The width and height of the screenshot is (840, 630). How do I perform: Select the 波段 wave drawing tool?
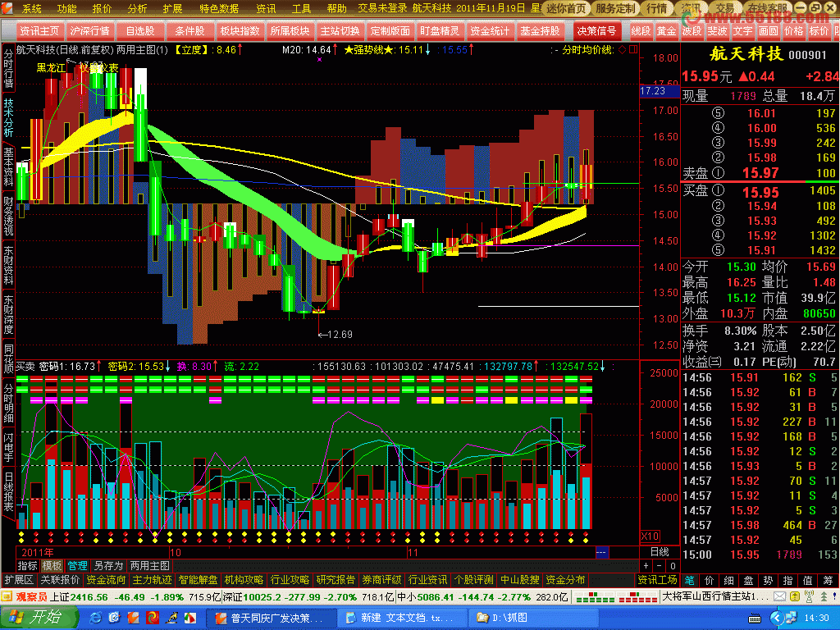tap(692, 31)
